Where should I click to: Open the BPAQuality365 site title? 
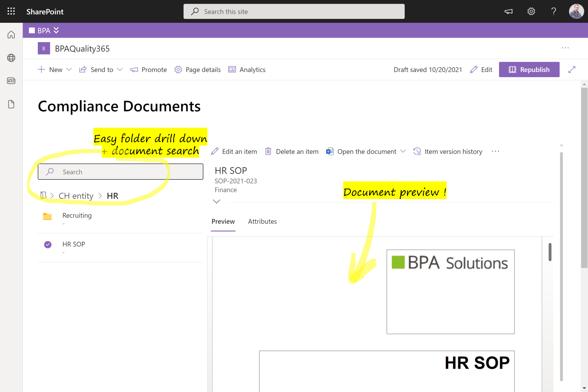tap(82, 48)
